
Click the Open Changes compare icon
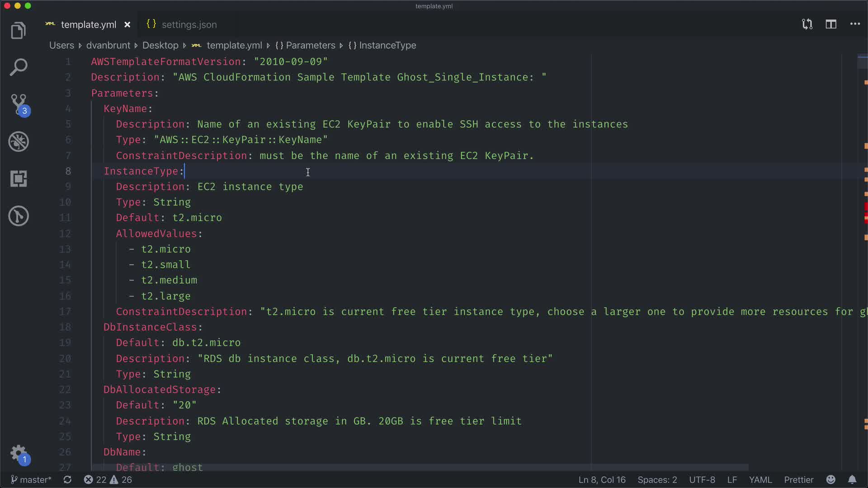[x=807, y=24]
